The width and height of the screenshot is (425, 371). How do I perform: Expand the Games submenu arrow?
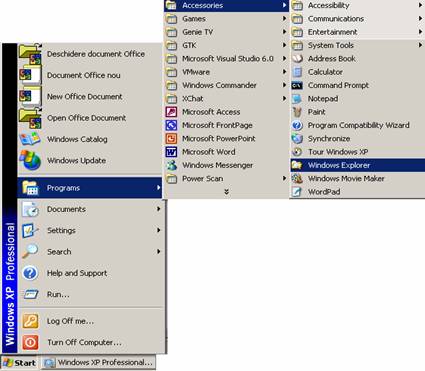coord(284,19)
